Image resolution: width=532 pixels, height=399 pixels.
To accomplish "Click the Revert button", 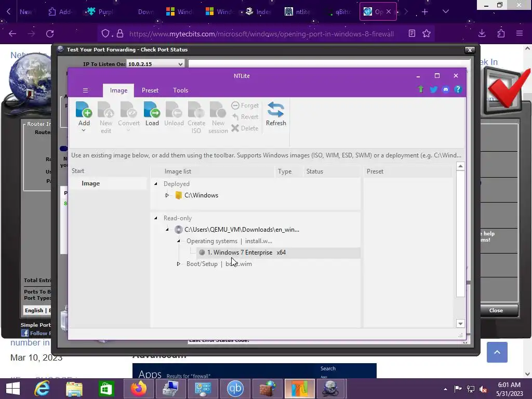I will (245, 117).
